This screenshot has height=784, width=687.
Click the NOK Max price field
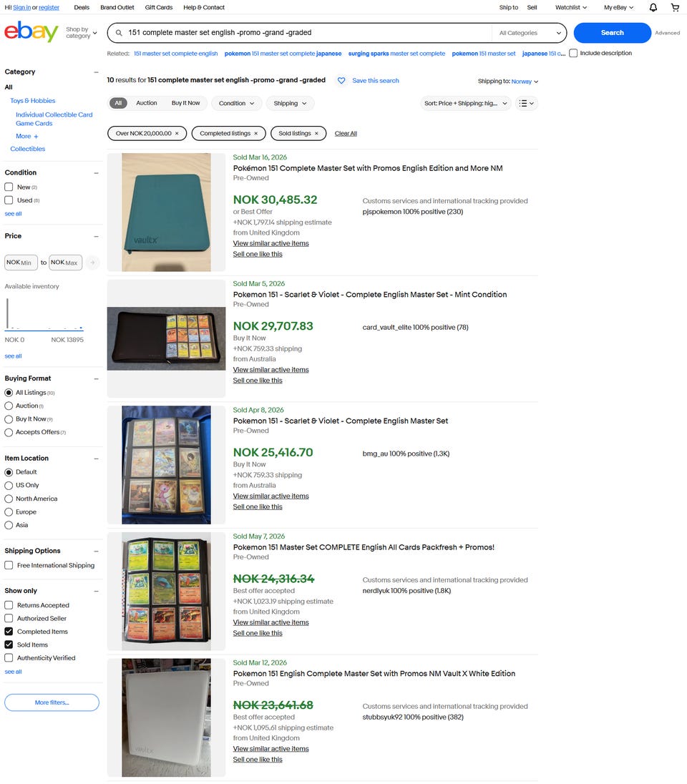[x=66, y=263]
